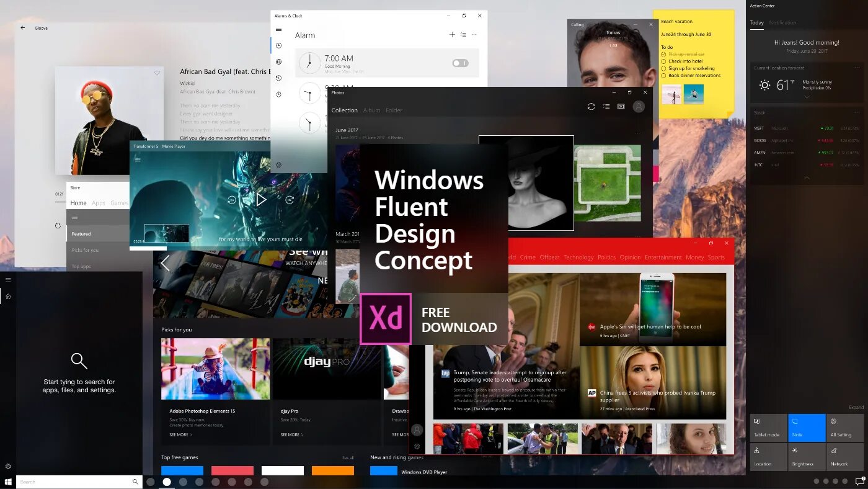
Task: Go back using the Groove window's arrow
Action: [x=23, y=28]
